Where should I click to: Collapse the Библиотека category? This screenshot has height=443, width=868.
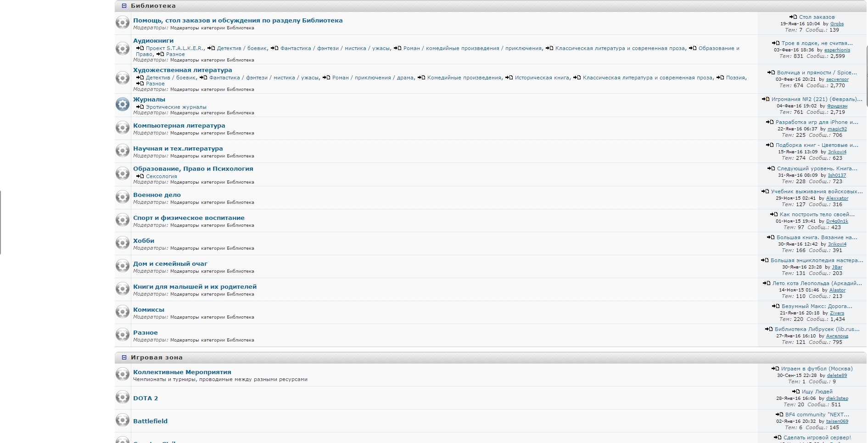[x=124, y=6]
